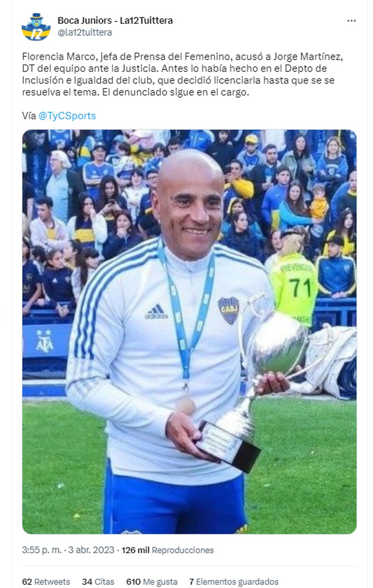Click the 3:55 p. m. timestamp
This screenshot has height=588, width=373.
pyautogui.click(x=42, y=550)
